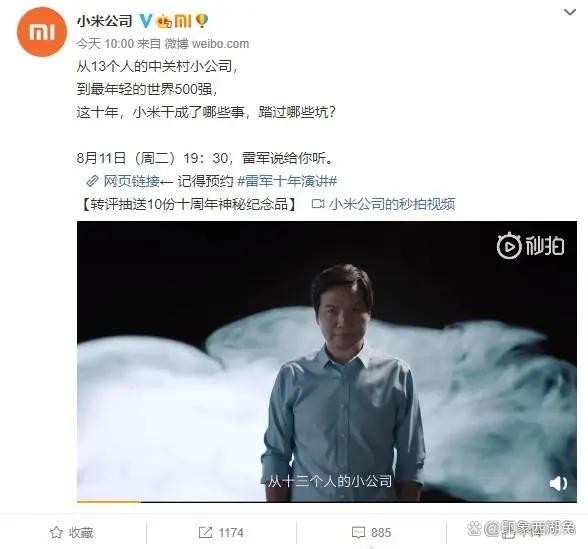Click the link chain icon before 网页链接
The image size is (588, 549).
pyautogui.click(x=92, y=182)
